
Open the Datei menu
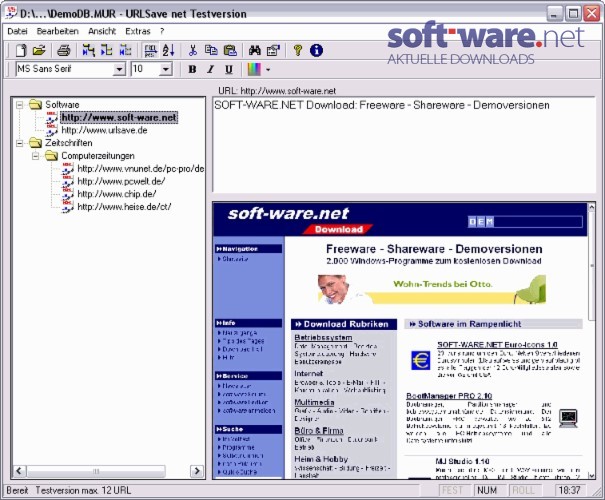click(x=17, y=31)
